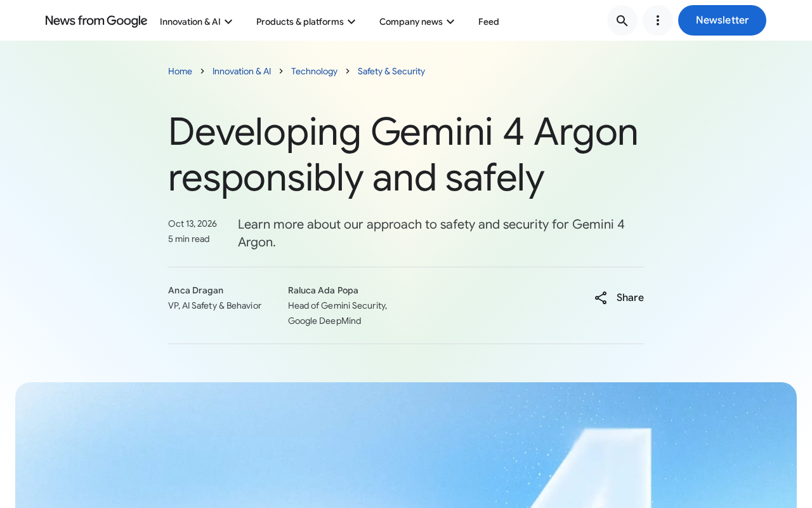Open the search magnifier icon
Screen dimensions: 812x508
622,20
